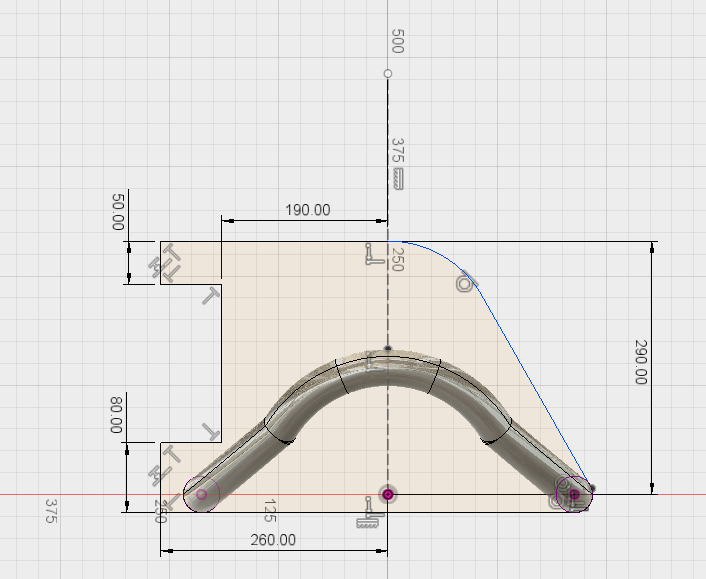706x579 pixels.
Task: Click the point at the pipe's top center
Action: [x=388, y=349]
